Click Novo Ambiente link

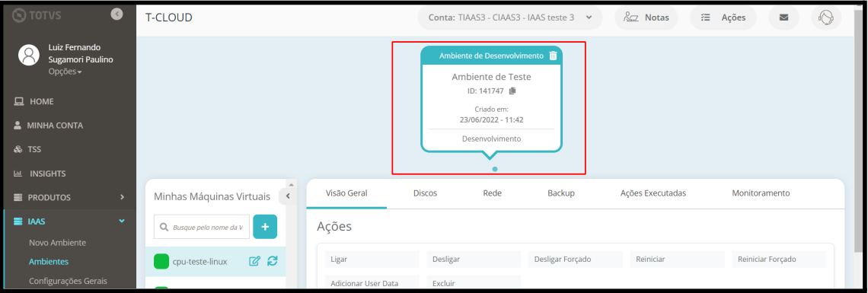(x=58, y=243)
